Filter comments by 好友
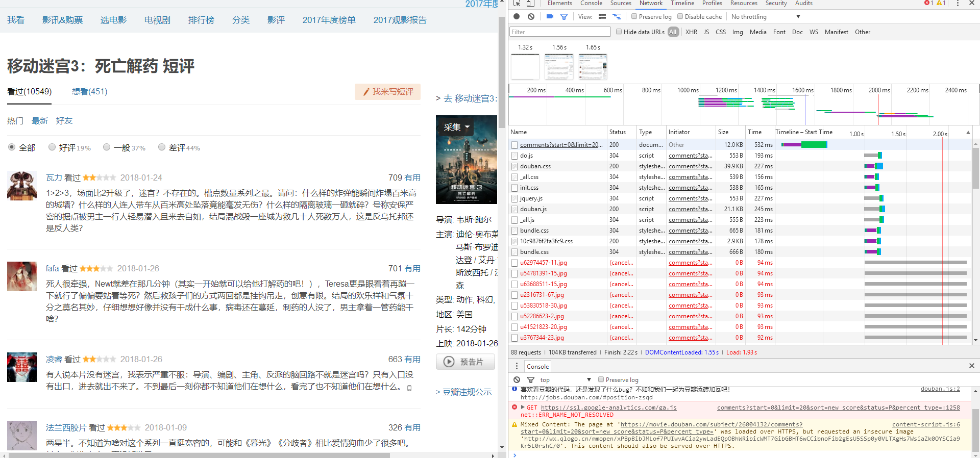The width and height of the screenshot is (980, 458). pos(64,121)
